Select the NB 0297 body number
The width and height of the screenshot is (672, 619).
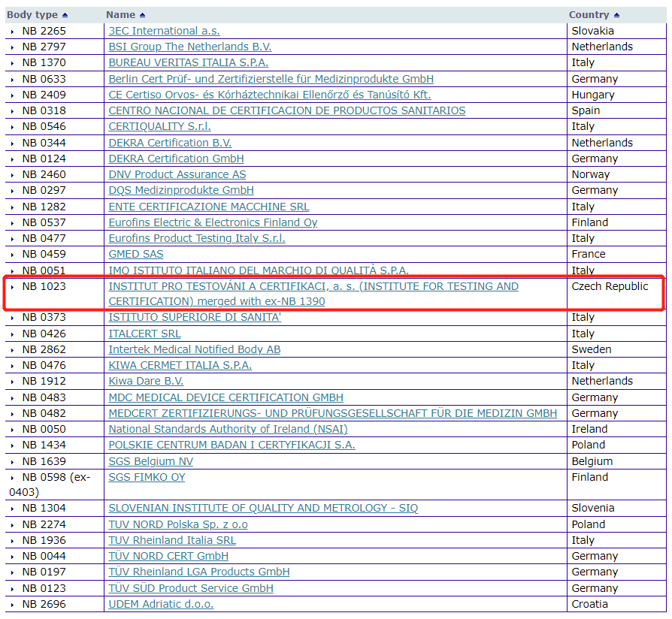(x=44, y=190)
